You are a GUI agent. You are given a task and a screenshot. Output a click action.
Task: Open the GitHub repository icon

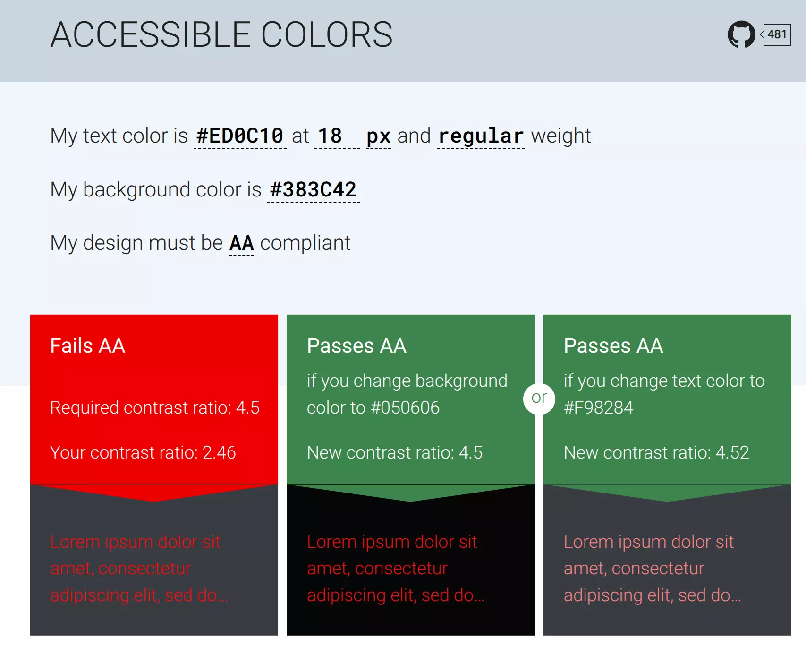point(741,34)
